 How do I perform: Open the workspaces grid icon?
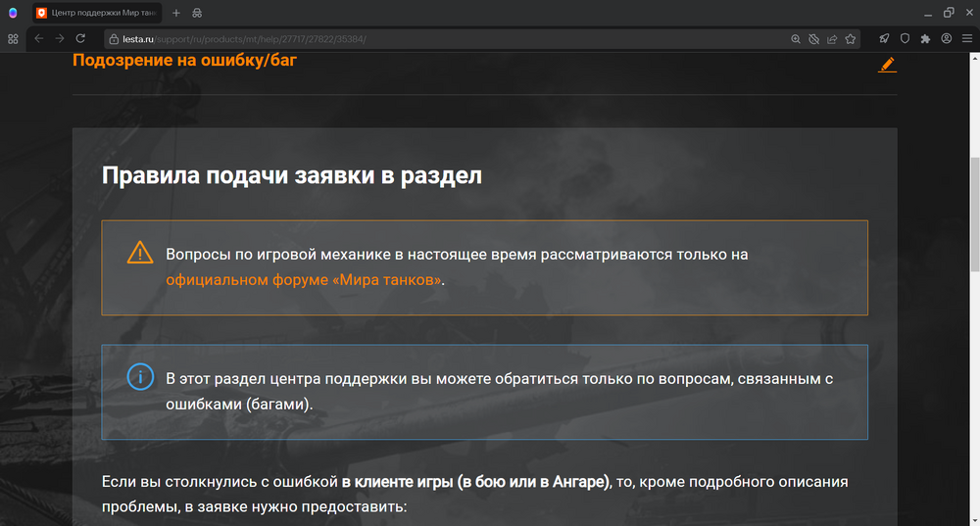coord(13,39)
